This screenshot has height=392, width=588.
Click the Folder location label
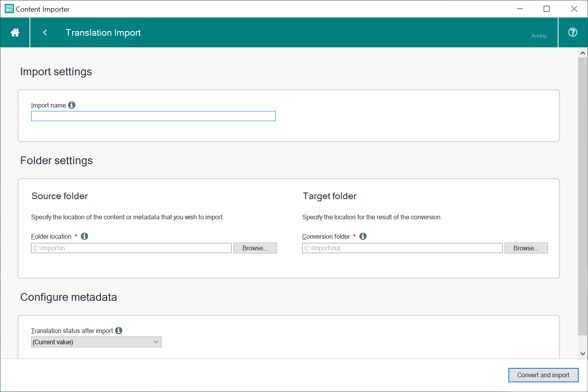(51, 236)
